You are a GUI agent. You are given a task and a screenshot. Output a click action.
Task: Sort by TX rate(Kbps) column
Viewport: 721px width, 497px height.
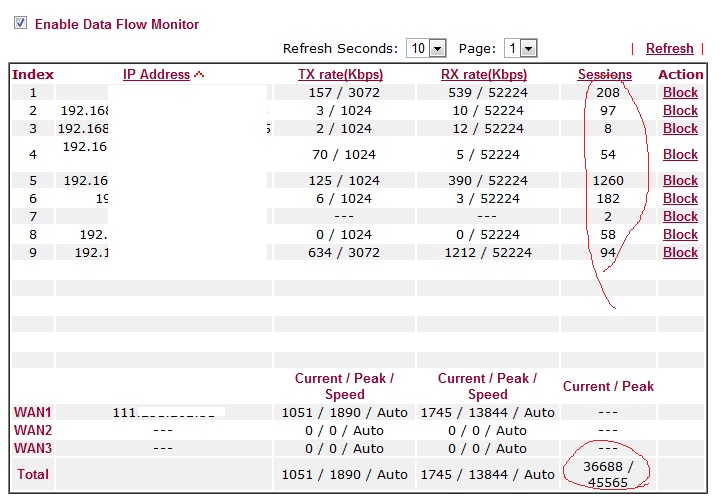coord(340,74)
